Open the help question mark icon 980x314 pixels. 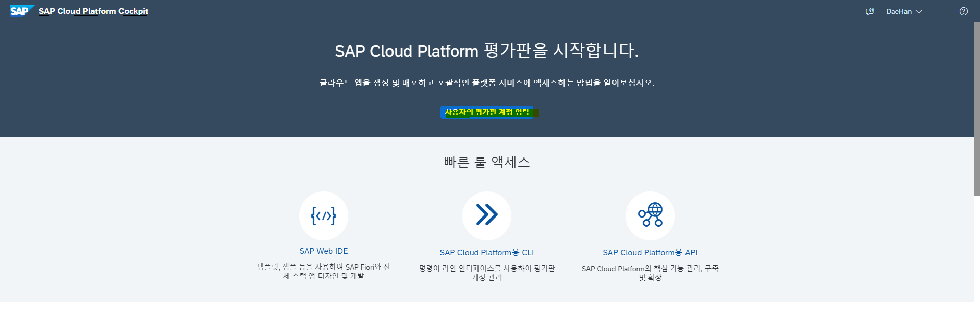click(964, 11)
